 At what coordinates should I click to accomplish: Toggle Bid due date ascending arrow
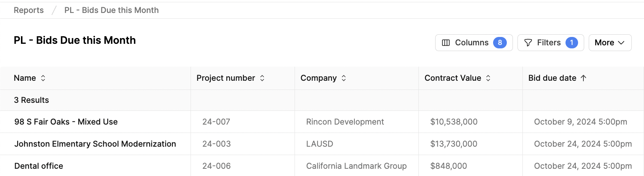583,78
